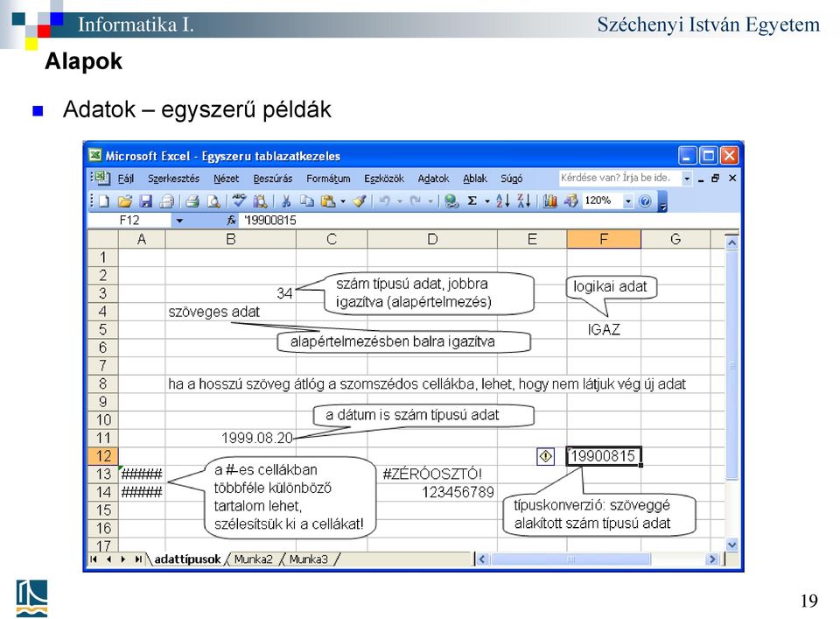Open the Chart Wizard icon
The width and height of the screenshot is (840, 619).
tap(549, 201)
